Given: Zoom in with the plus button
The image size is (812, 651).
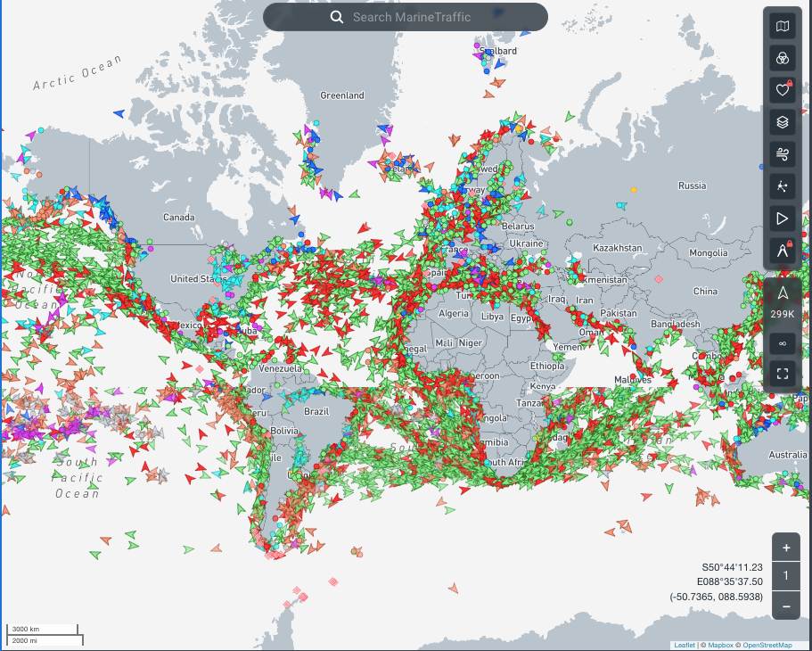Looking at the screenshot, I should [786, 548].
